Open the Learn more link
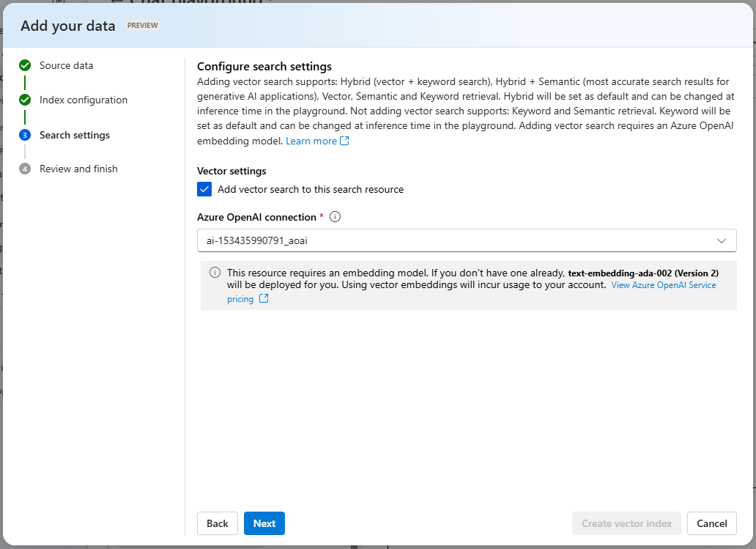This screenshot has width=756, height=549. [x=311, y=141]
